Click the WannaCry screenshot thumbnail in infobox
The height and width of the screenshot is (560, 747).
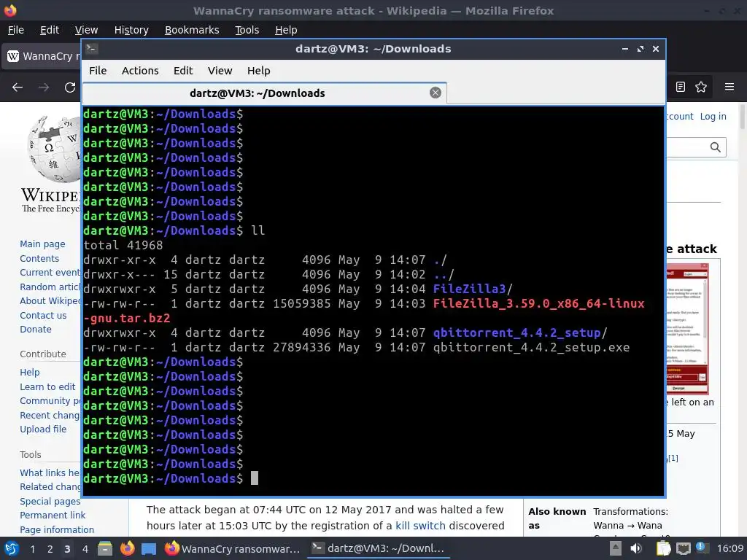pyautogui.click(x=687, y=329)
